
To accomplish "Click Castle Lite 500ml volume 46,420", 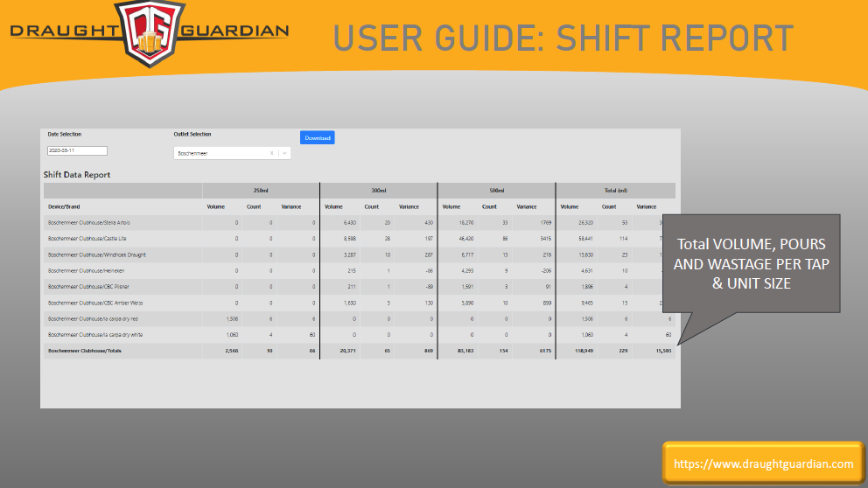I will click(466, 239).
